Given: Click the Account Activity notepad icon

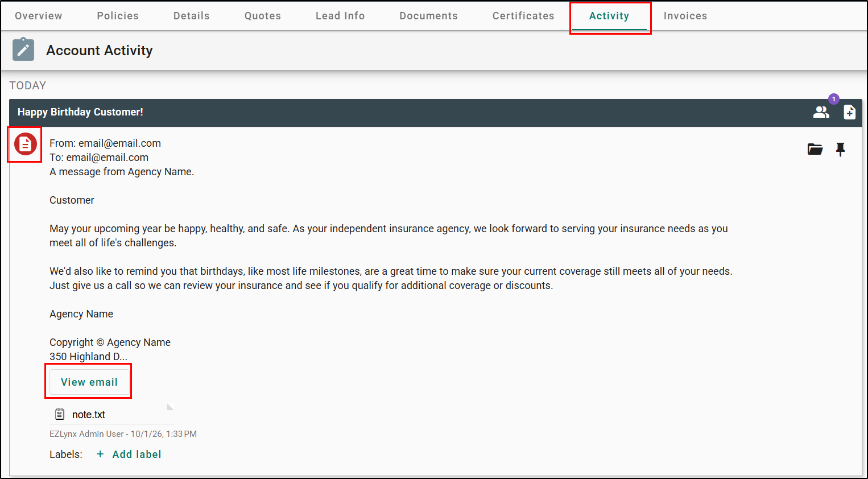Looking at the screenshot, I should click(x=23, y=50).
